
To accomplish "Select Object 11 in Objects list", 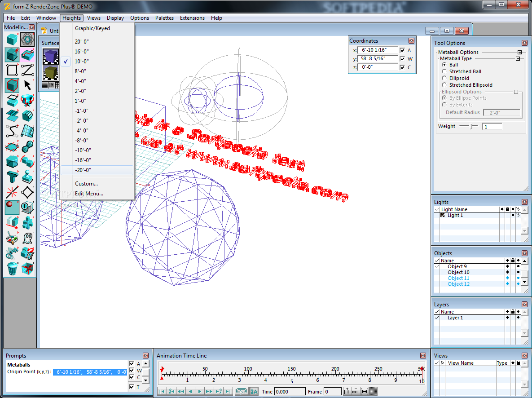I will [458, 278].
